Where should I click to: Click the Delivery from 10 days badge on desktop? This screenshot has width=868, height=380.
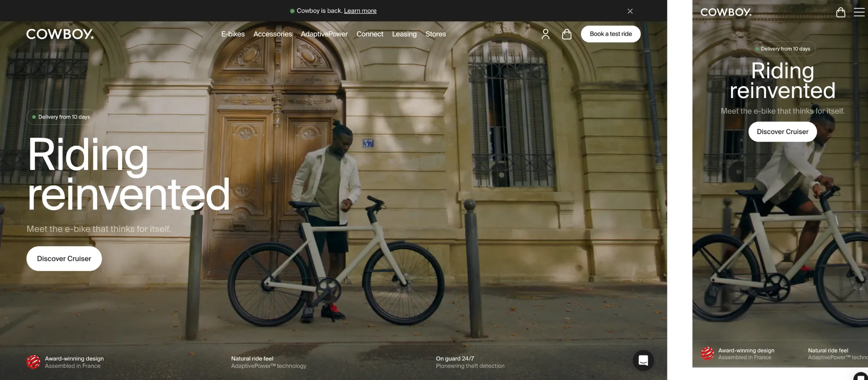click(61, 117)
